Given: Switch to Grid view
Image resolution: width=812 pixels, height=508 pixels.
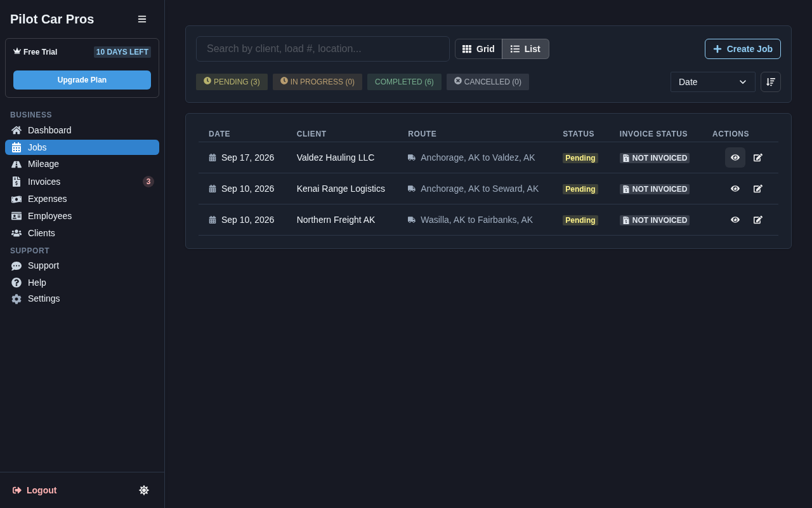Looking at the screenshot, I should (x=478, y=49).
